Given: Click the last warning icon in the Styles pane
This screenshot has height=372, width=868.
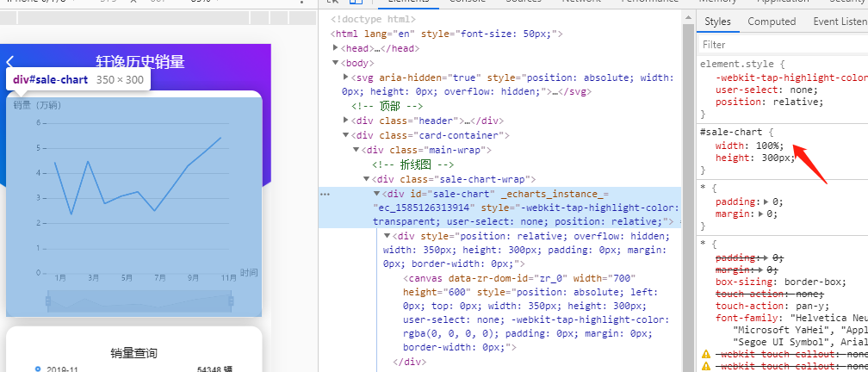Looking at the screenshot, I should pos(706,367).
